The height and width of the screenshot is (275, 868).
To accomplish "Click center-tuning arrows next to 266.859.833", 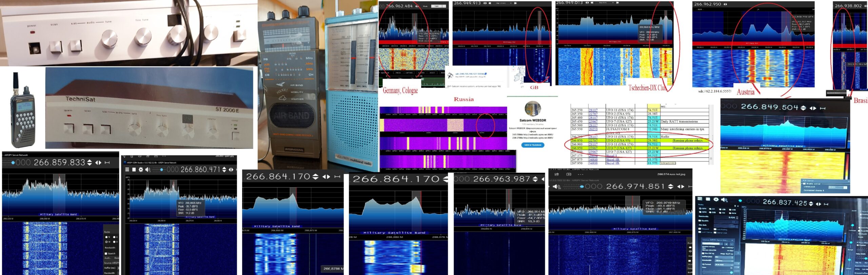I will [98, 163].
